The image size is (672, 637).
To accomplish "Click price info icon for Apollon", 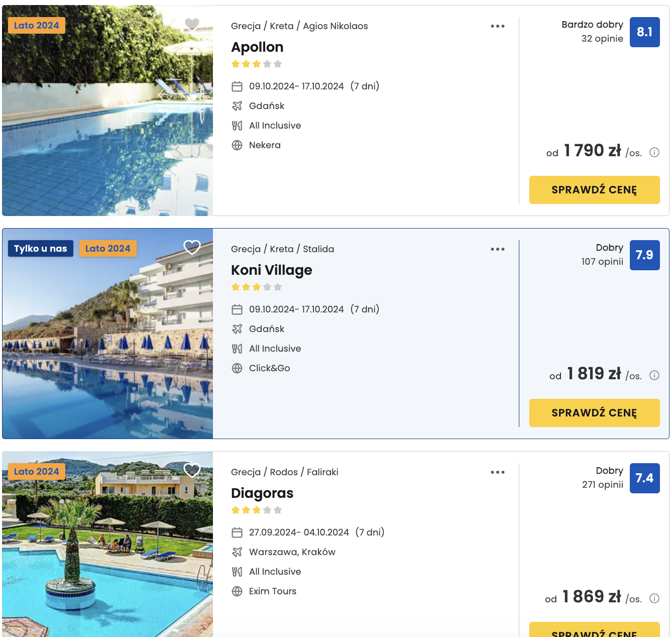I will [654, 152].
